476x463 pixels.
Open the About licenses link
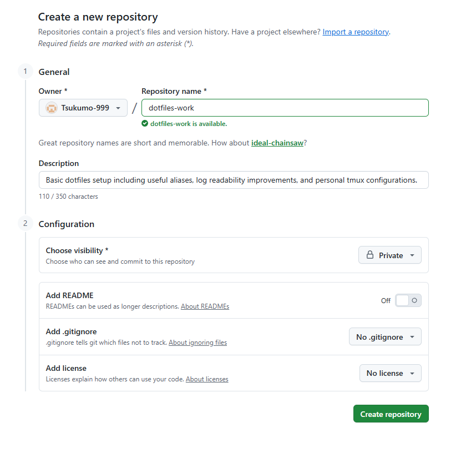pyautogui.click(x=207, y=379)
